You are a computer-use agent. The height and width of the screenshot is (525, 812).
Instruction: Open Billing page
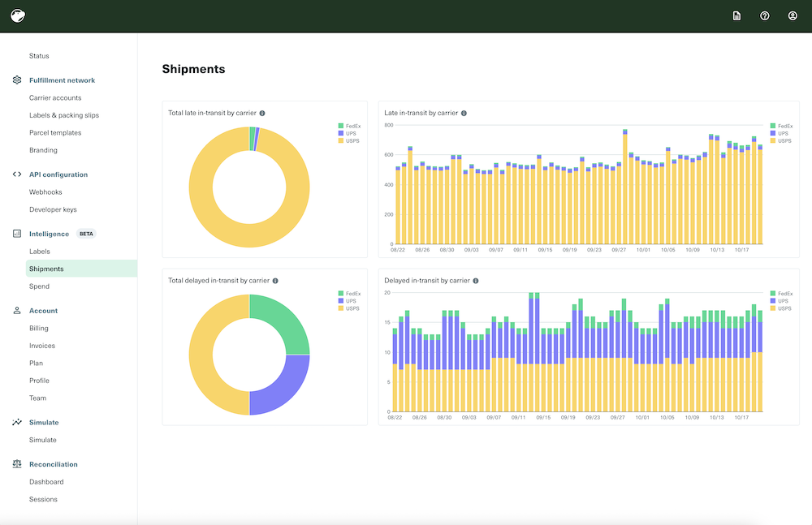[38, 329]
